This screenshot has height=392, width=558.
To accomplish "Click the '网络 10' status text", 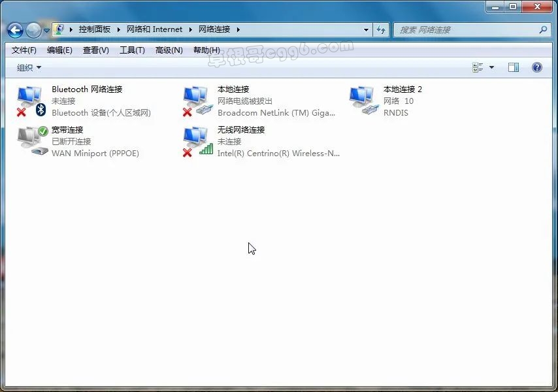I will coord(398,101).
